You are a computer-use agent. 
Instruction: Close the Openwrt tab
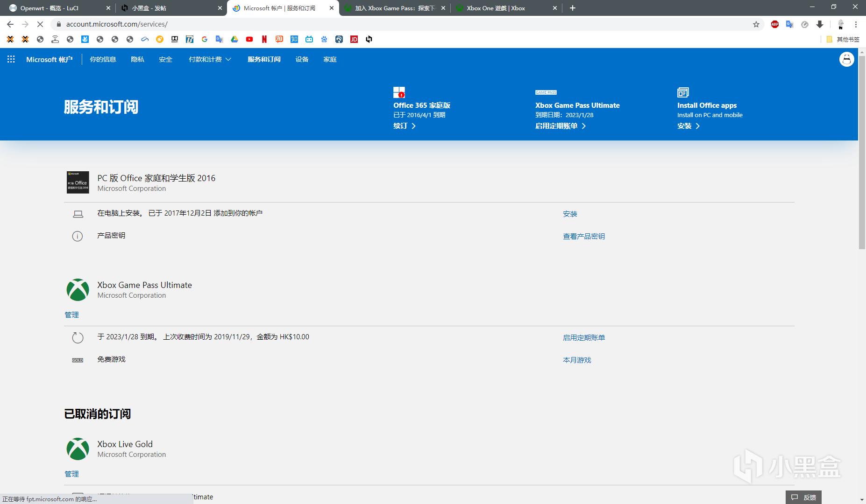[x=108, y=8]
